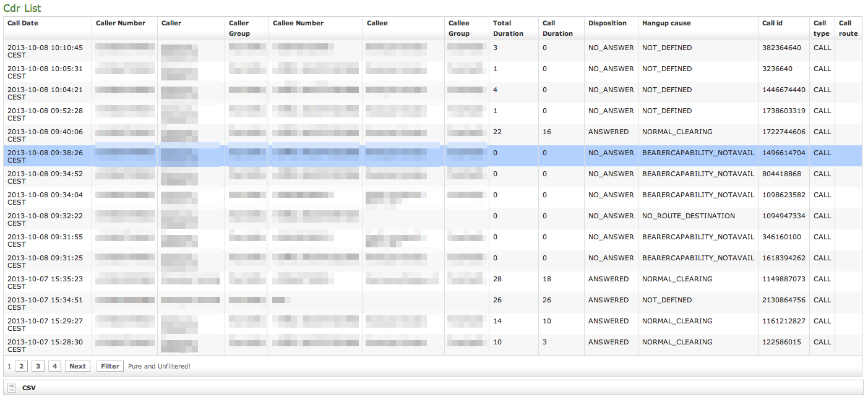Select the call row with id 382364640
This screenshot has height=405, width=868.
(781, 48)
